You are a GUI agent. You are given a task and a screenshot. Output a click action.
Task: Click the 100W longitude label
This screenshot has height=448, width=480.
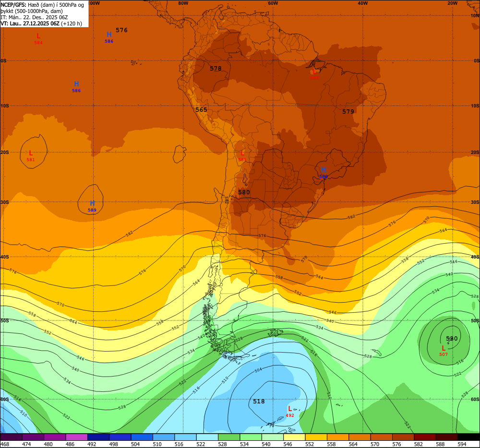[94, 3]
